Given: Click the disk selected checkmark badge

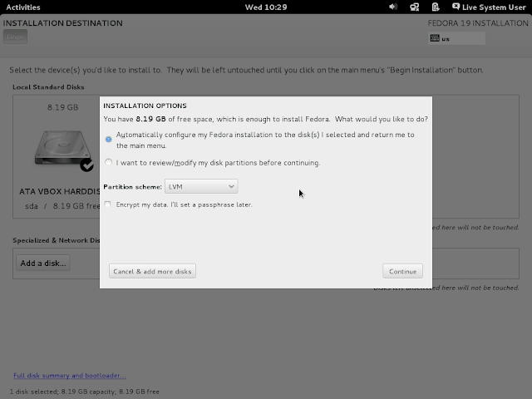Looking at the screenshot, I should (x=86, y=165).
